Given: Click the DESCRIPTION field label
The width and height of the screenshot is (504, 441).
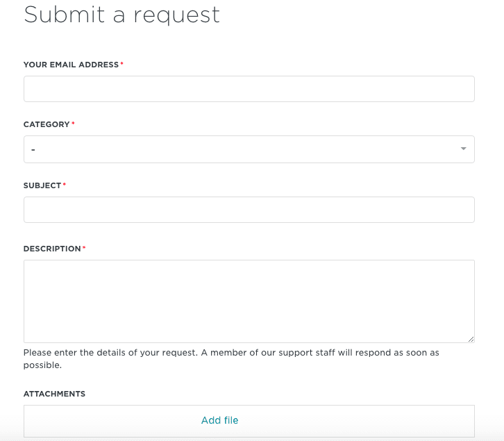Looking at the screenshot, I should click(x=52, y=249).
